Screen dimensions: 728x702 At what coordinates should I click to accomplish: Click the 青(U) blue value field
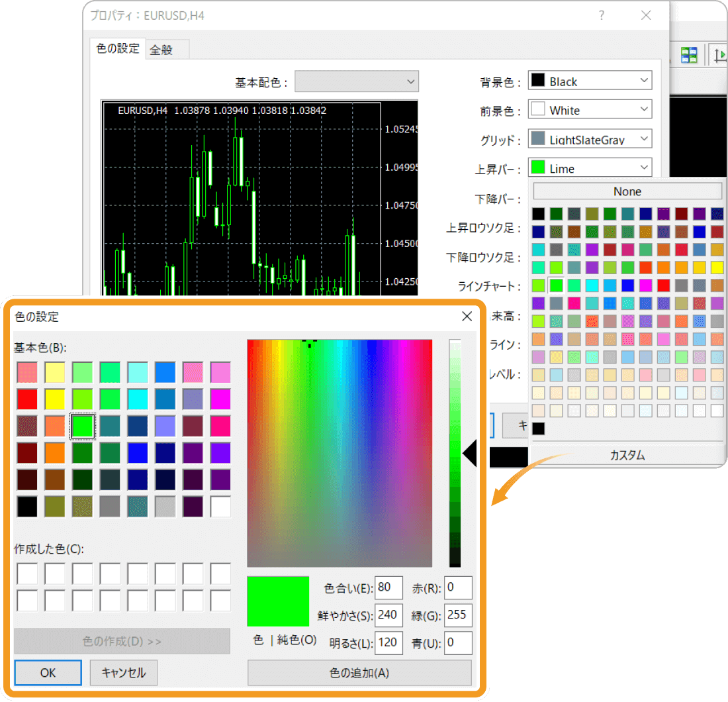(x=458, y=642)
